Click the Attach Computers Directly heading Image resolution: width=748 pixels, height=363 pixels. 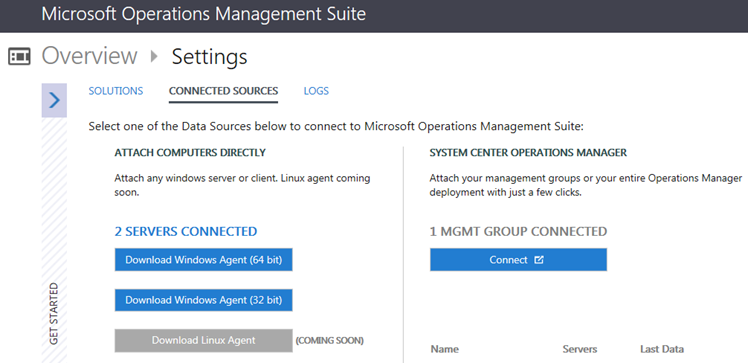(190, 153)
